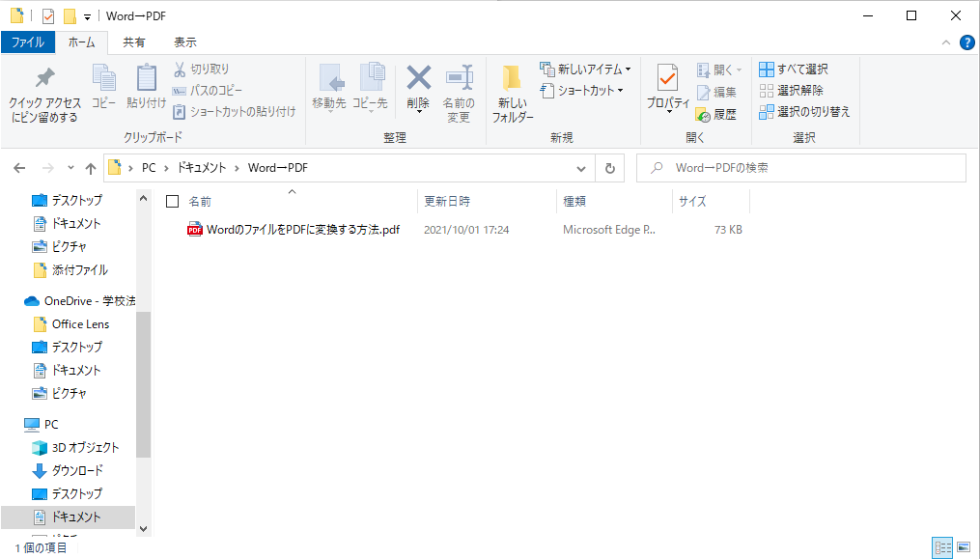Click New folder icon in title bar toolbar
980x559 pixels.
70,16
